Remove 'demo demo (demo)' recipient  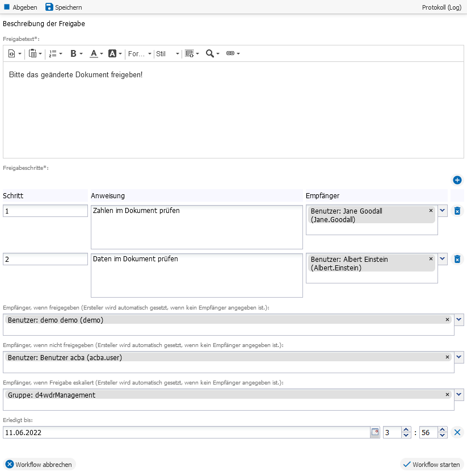coord(447,319)
